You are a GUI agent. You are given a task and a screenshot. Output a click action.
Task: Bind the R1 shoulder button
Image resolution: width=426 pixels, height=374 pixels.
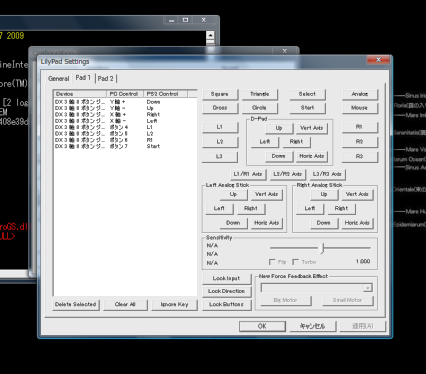(360, 127)
